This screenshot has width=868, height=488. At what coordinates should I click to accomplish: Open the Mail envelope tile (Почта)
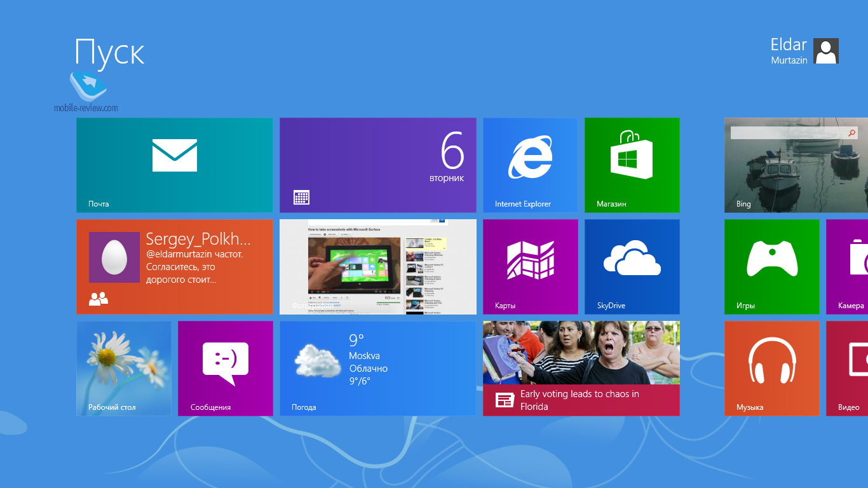175,165
